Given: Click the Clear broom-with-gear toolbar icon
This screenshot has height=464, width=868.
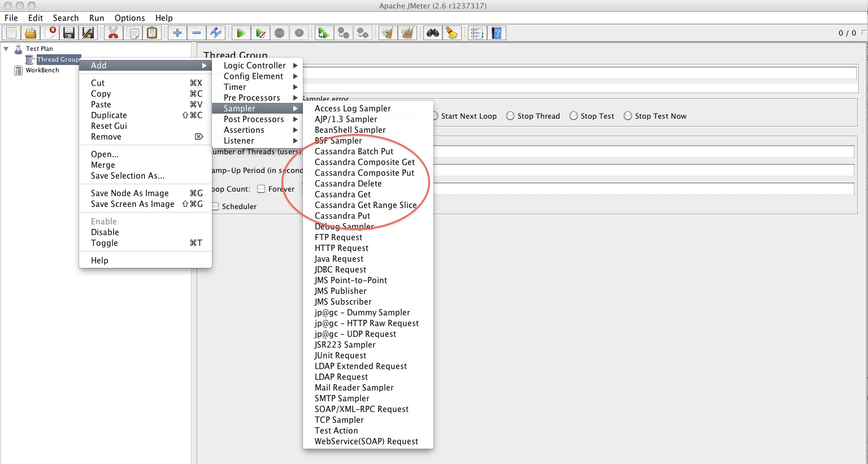Looking at the screenshot, I should point(388,33).
